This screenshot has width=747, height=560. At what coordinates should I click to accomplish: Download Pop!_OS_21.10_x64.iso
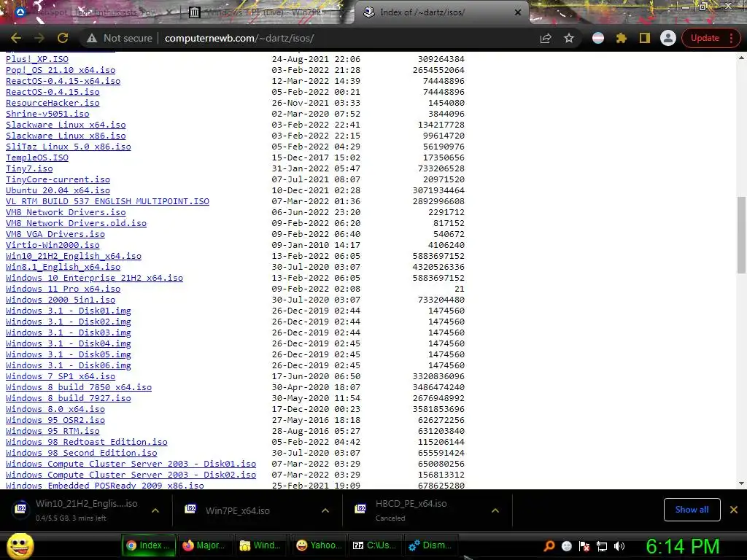click(x=61, y=70)
